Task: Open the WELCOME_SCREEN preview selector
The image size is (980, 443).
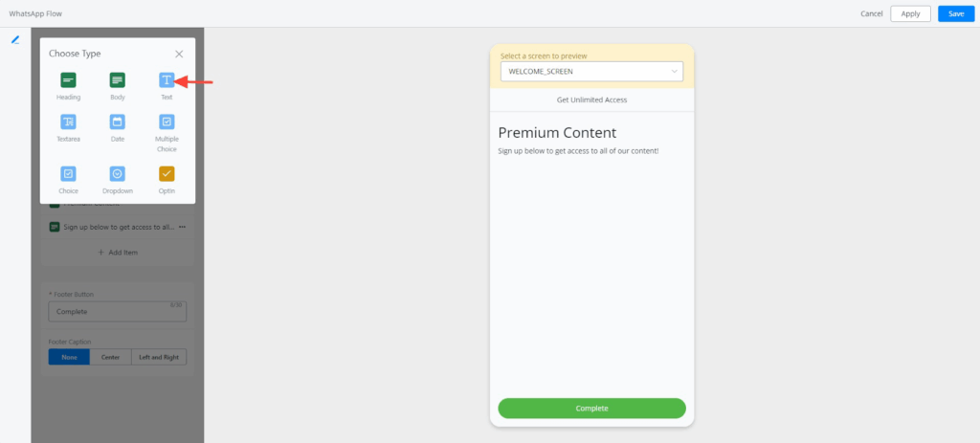Action: [x=591, y=72]
